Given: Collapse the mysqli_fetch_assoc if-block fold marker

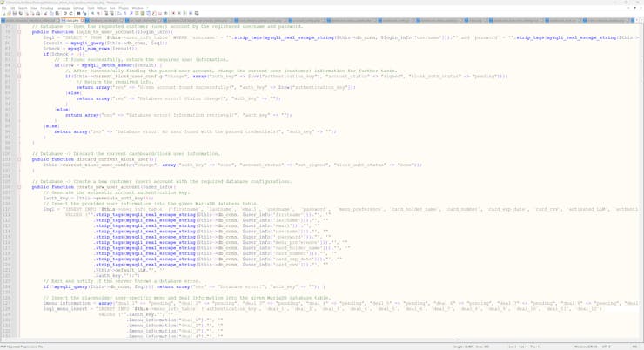Looking at the screenshot, I should (x=19, y=65).
